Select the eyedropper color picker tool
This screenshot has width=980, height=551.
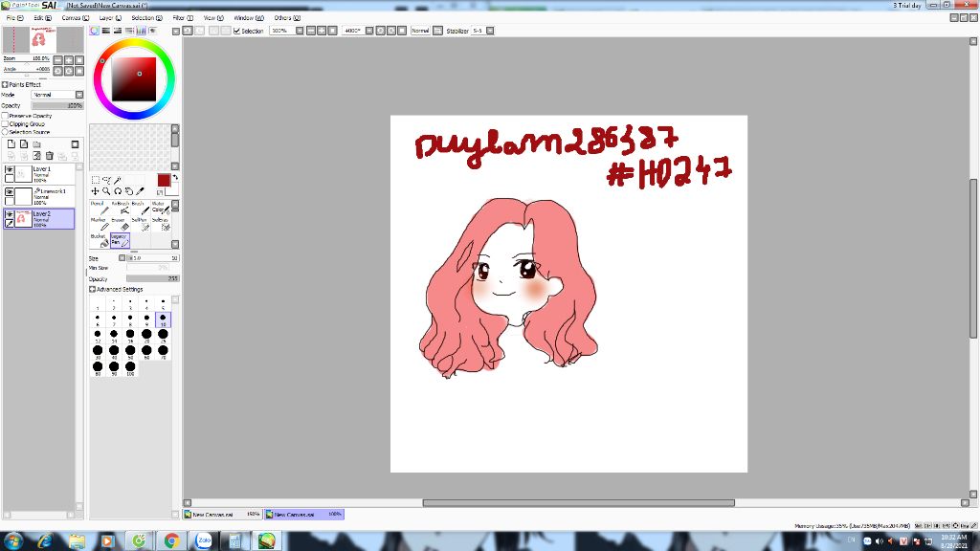click(140, 191)
